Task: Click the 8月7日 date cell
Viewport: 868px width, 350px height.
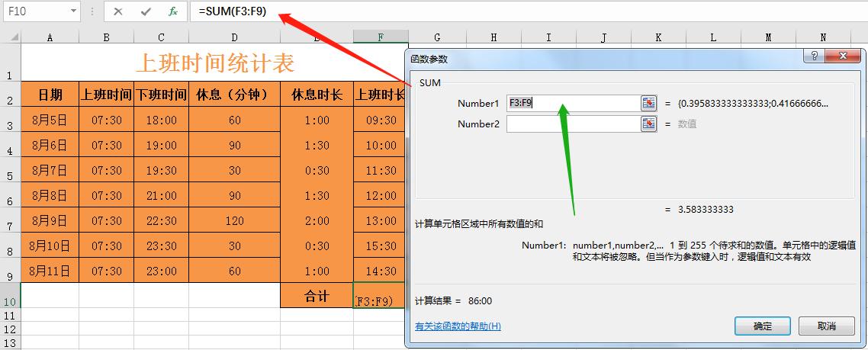Action: (50, 170)
